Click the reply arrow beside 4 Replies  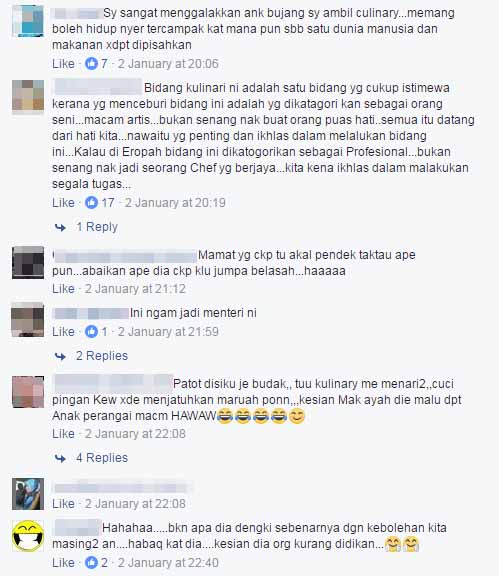pyautogui.click(x=60, y=458)
